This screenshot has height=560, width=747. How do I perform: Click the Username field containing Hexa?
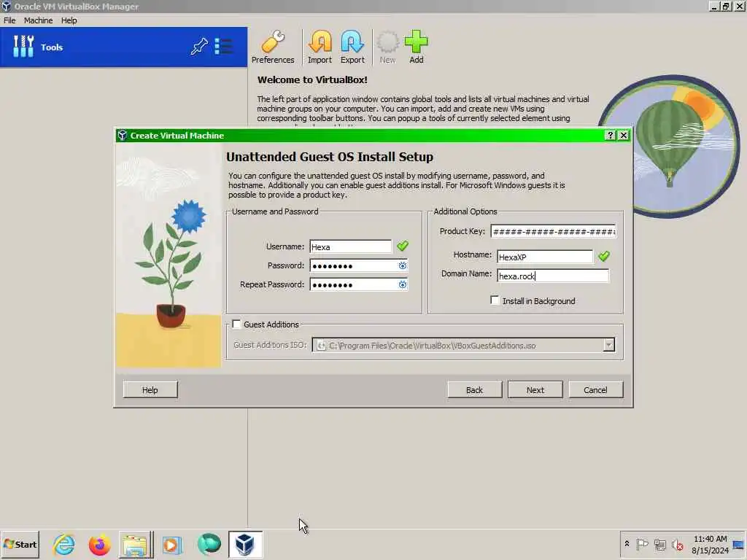[x=350, y=246]
